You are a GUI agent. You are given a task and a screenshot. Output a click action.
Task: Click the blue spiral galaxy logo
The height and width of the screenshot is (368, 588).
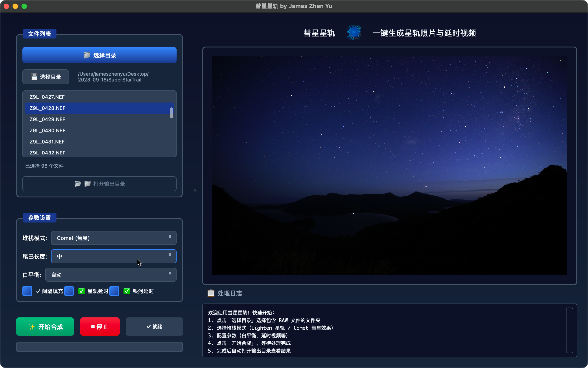point(354,33)
